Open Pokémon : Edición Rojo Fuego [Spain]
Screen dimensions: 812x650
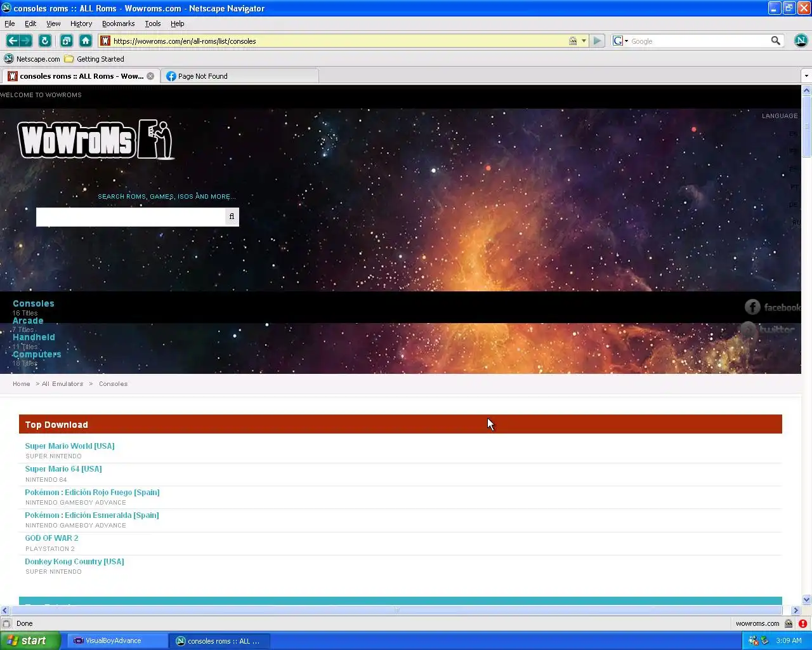(x=92, y=493)
